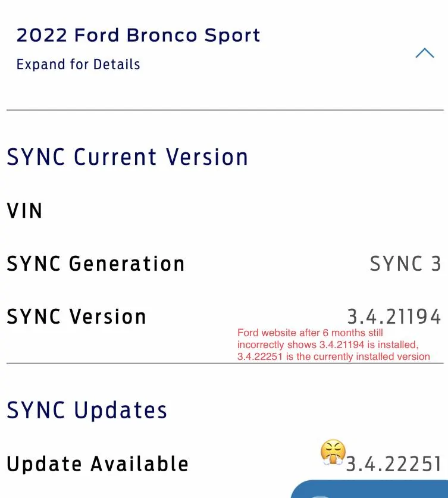Click the red "incorrectly shows 3.4.21194" line

[328, 345]
